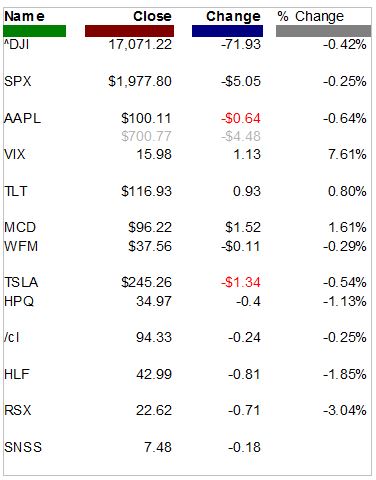
Task: Click the navy blue bar under Change
Action: pyautogui.click(x=227, y=31)
